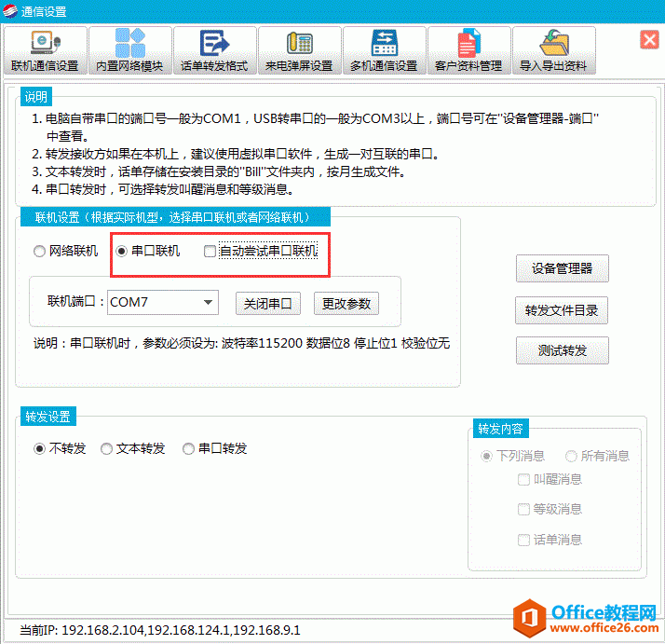Click the 当前IP address text in status bar
665x644 pixels.
160,630
